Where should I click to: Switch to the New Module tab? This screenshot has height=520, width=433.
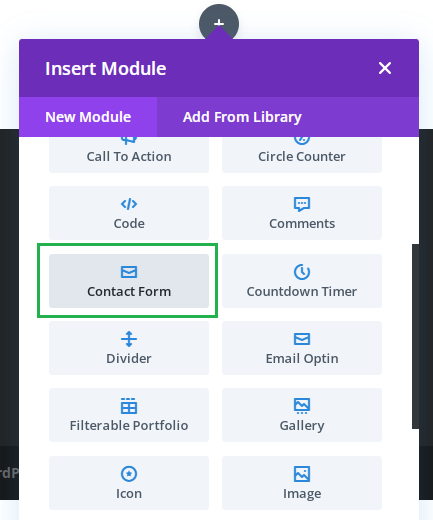pos(88,117)
